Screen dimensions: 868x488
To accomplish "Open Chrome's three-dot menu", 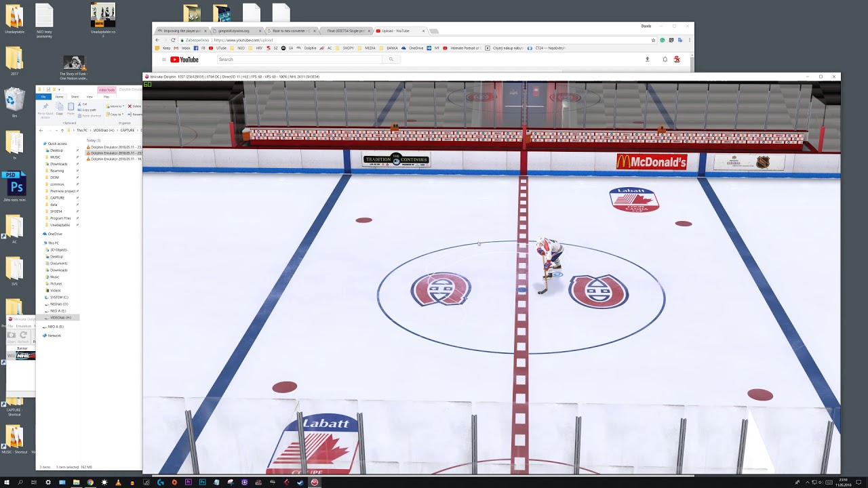I will click(x=690, y=40).
